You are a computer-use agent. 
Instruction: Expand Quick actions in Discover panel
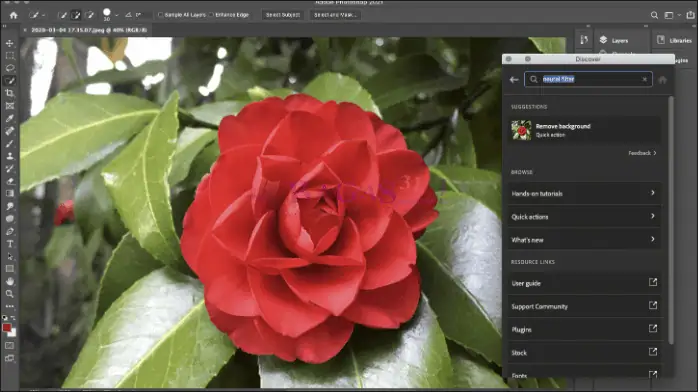click(x=584, y=217)
